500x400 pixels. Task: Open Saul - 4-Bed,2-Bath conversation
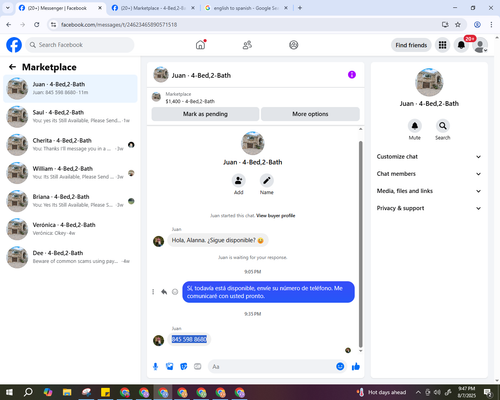(70, 117)
